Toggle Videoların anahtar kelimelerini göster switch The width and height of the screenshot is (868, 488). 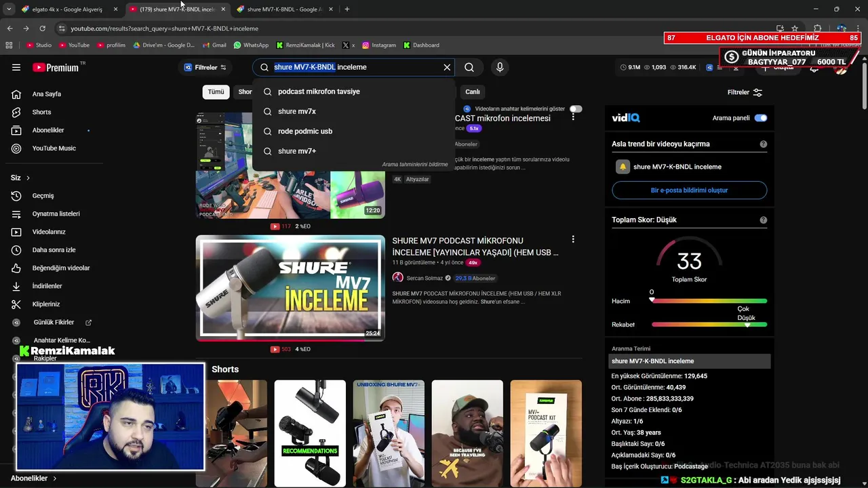point(576,108)
